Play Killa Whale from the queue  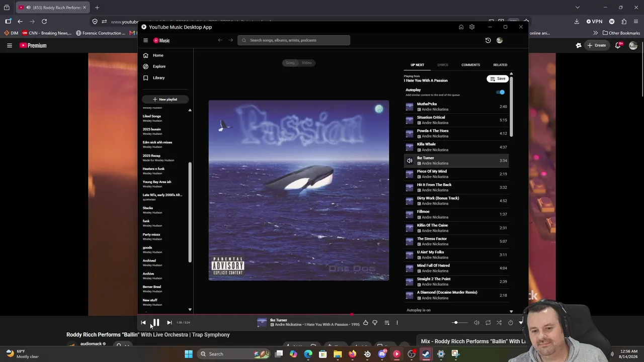click(456, 147)
